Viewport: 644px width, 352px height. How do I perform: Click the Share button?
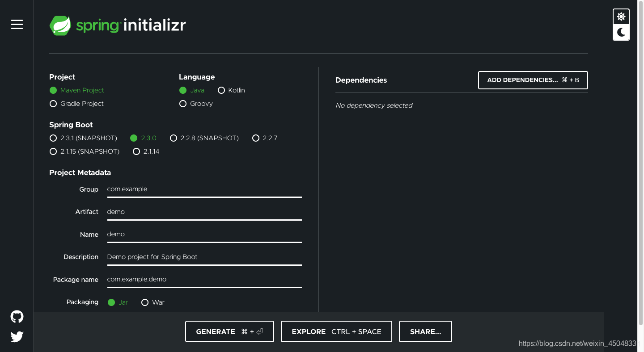[425, 331]
